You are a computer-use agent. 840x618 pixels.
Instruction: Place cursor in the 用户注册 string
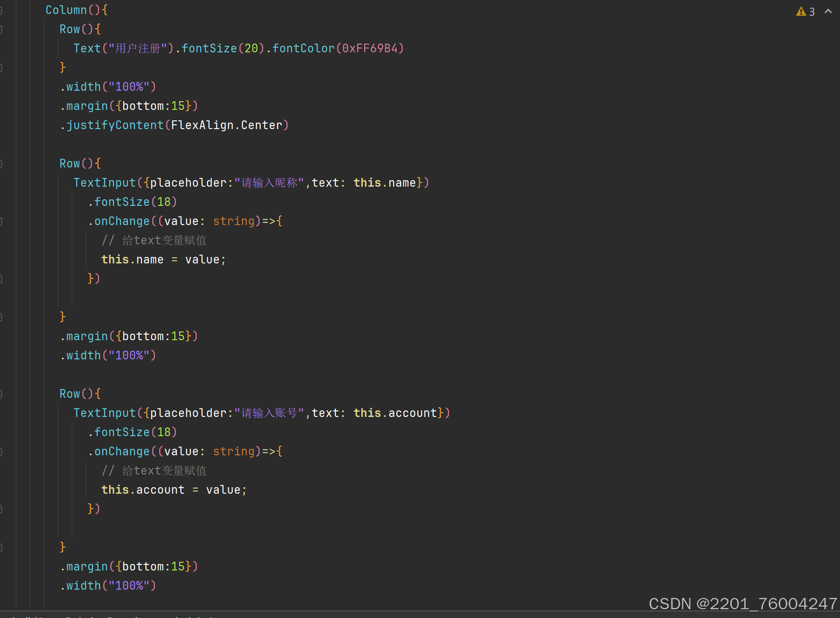(x=138, y=48)
